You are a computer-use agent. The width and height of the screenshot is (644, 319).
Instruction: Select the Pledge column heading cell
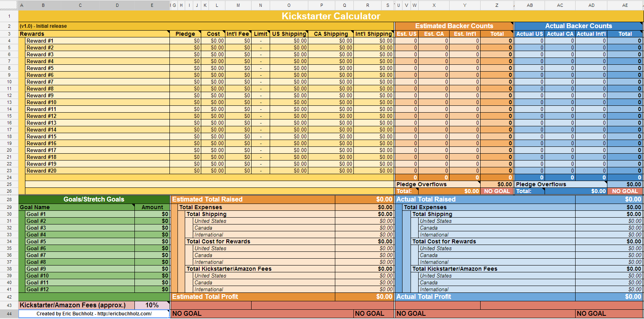click(x=185, y=34)
